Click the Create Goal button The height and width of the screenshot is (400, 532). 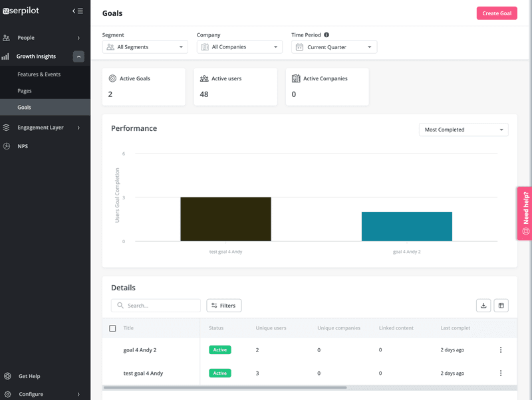(497, 13)
